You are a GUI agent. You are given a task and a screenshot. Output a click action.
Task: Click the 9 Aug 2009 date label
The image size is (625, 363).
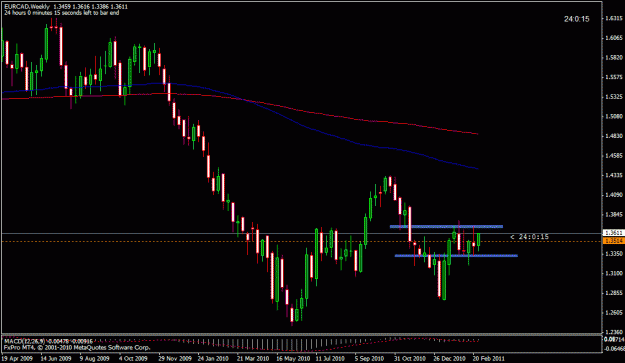pyautogui.click(x=94, y=358)
